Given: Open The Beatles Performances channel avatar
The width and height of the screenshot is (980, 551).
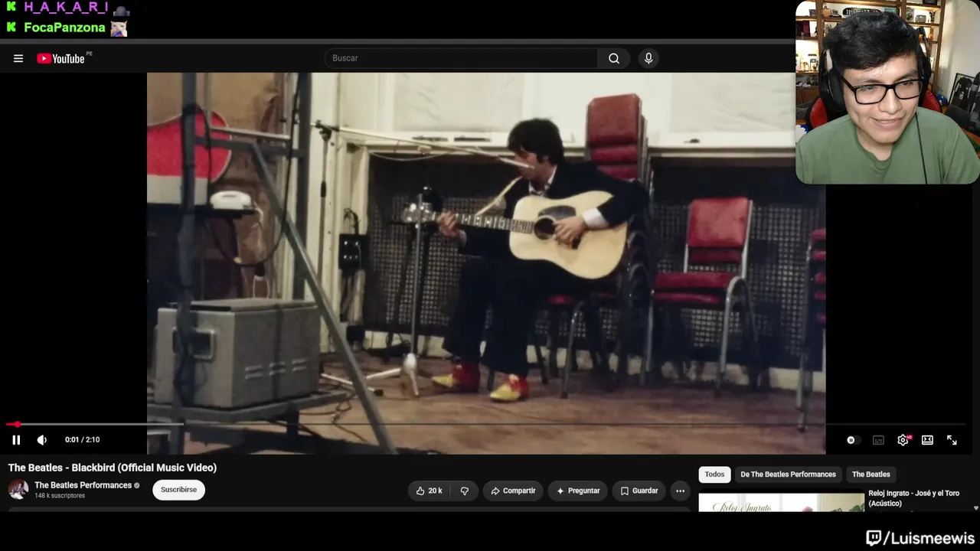Looking at the screenshot, I should [18, 490].
